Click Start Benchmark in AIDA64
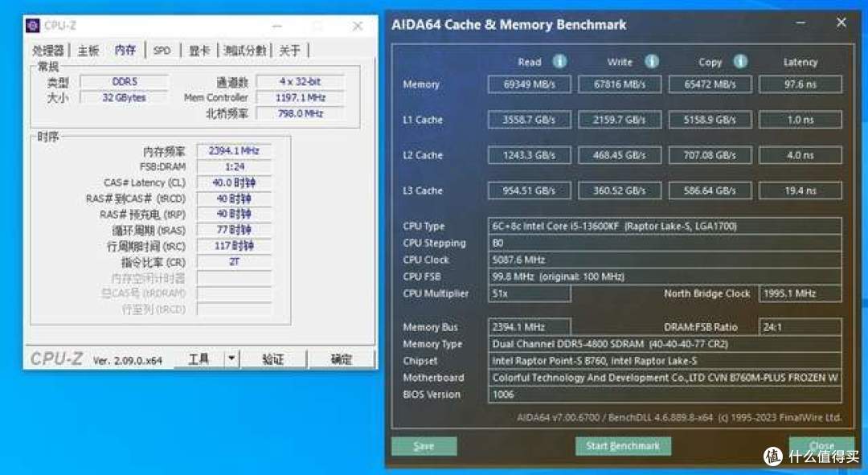The height and width of the screenshot is (475, 868). point(623,445)
